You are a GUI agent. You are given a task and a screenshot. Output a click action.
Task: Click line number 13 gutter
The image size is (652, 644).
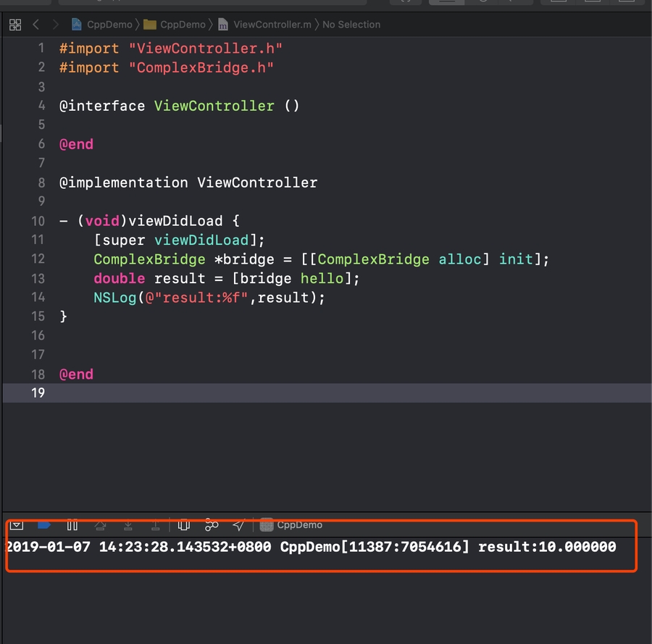click(38, 278)
